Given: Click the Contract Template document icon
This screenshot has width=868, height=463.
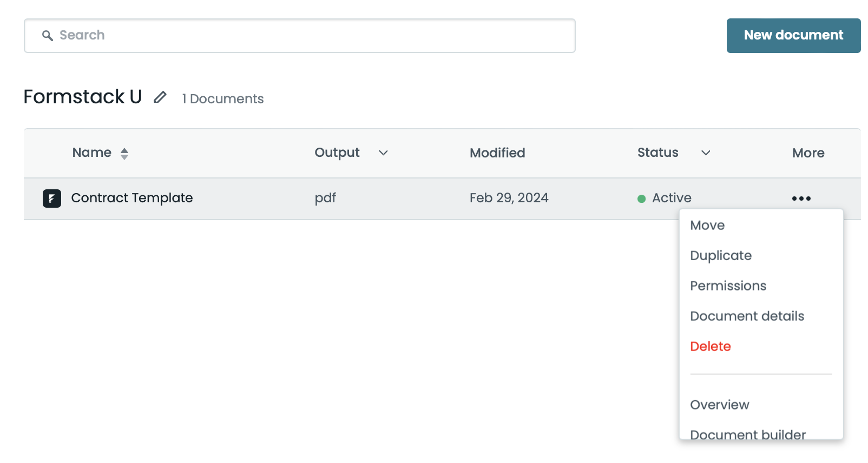Looking at the screenshot, I should pyautogui.click(x=52, y=199).
